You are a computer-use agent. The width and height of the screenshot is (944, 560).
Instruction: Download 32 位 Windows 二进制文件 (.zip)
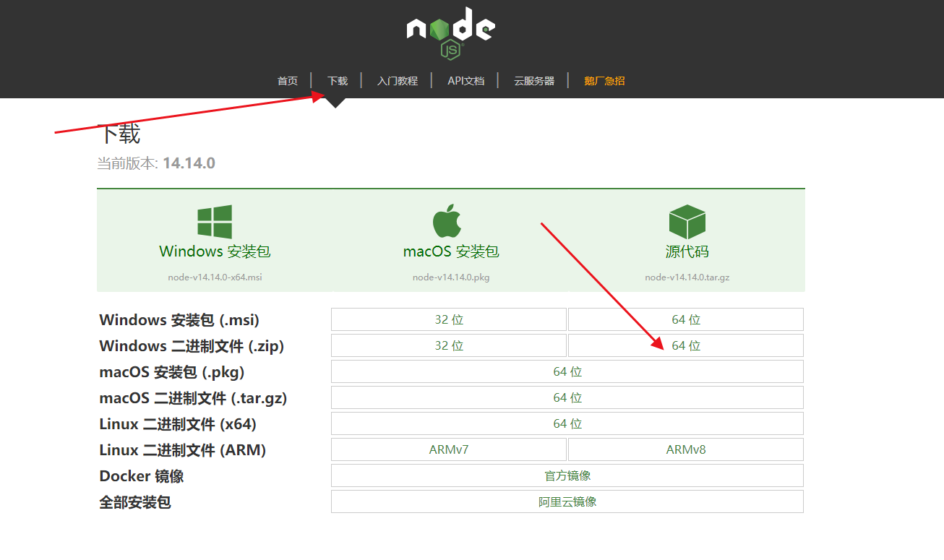click(x=449, y=345)
